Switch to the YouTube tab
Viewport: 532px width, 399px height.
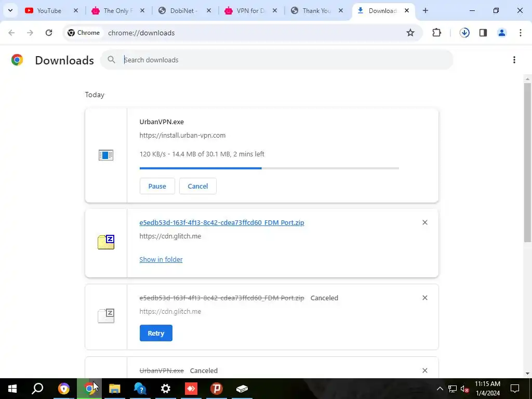[x=49, y=11]
